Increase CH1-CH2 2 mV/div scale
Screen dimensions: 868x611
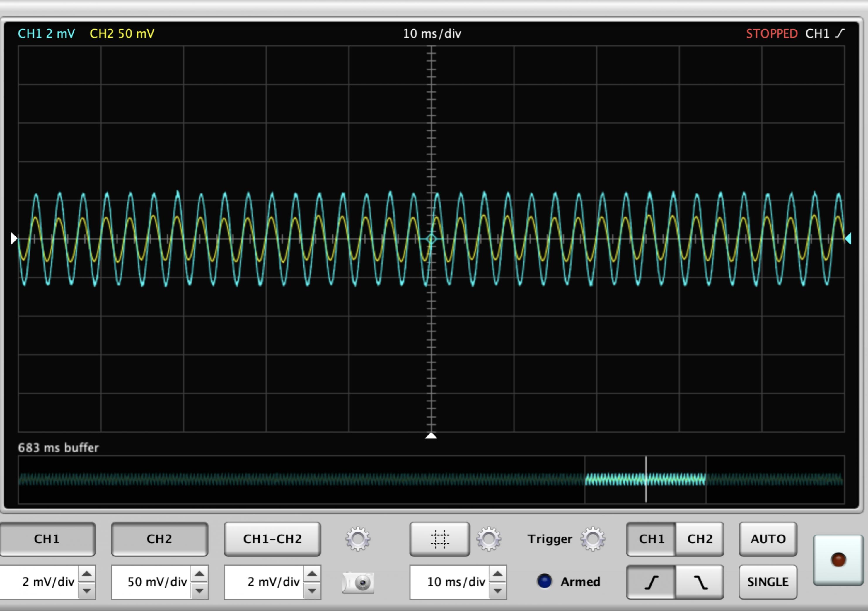(x=312, y=574)
